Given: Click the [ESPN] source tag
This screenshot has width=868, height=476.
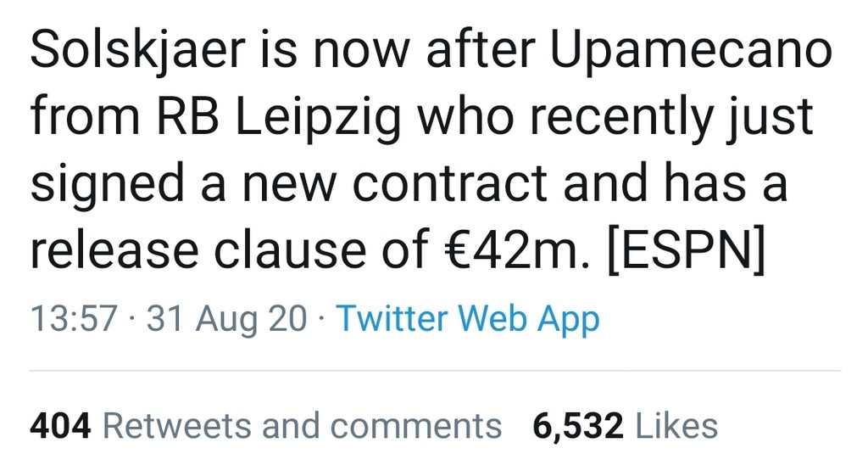Looking at the screenshot, I should [x=687, y=250].
